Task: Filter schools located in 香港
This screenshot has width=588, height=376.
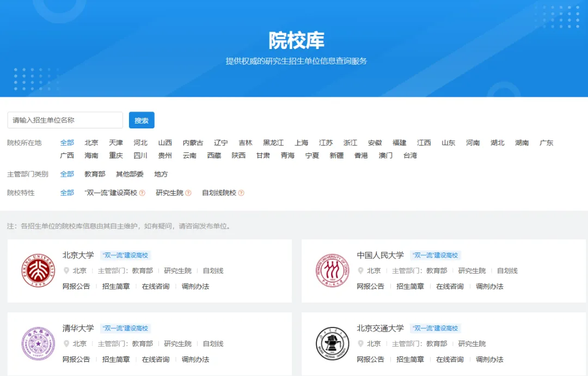Action: pyautogui.click(x=361, y=156)
